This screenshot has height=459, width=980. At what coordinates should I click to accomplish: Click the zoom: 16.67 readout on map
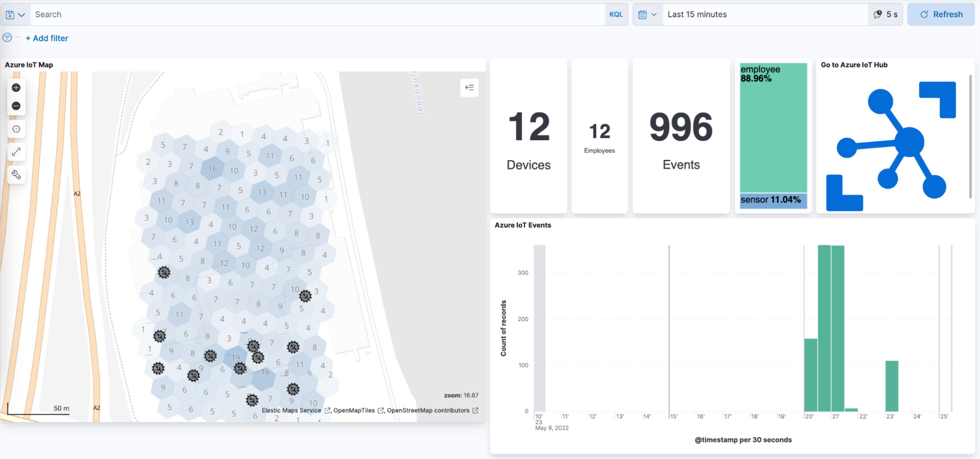(x=461, y=395)
